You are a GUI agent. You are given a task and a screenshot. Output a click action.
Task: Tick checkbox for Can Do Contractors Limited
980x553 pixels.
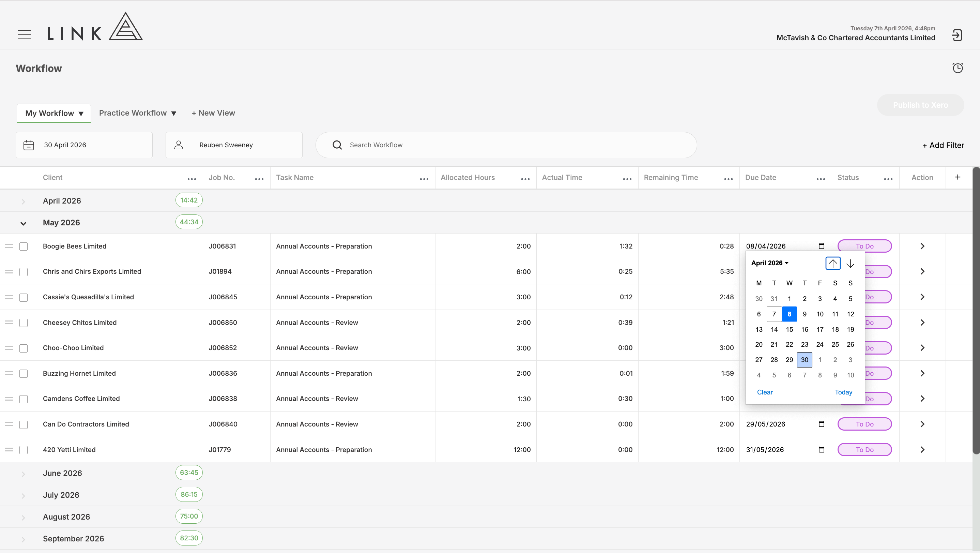click(x=24, y=424)
